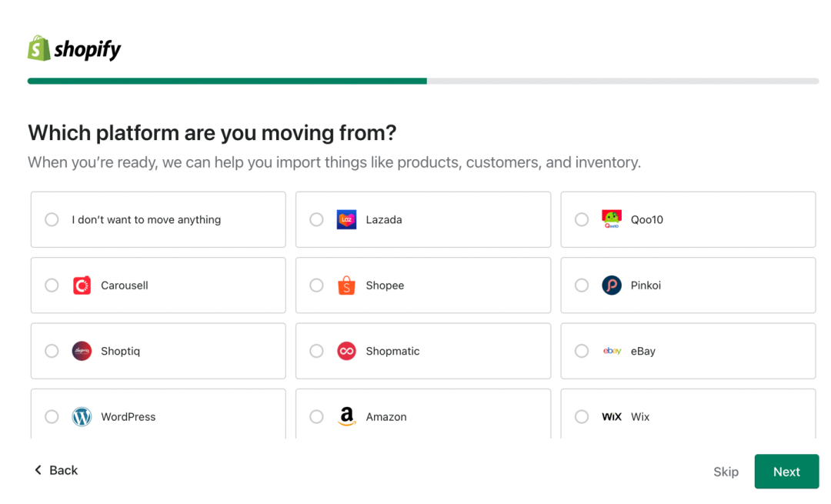Screen dimensions: 831x504
Task: Click the Lazada platform icon
Action: point(347,219)
